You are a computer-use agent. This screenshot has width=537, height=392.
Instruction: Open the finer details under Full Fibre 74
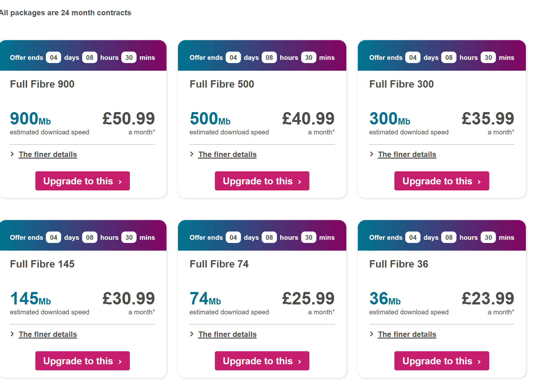pyautogui.click(x=227, y=334)
